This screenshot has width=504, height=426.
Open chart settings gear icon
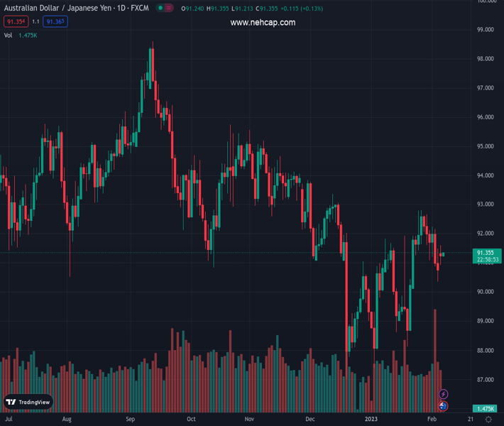[x=488, y=420]
